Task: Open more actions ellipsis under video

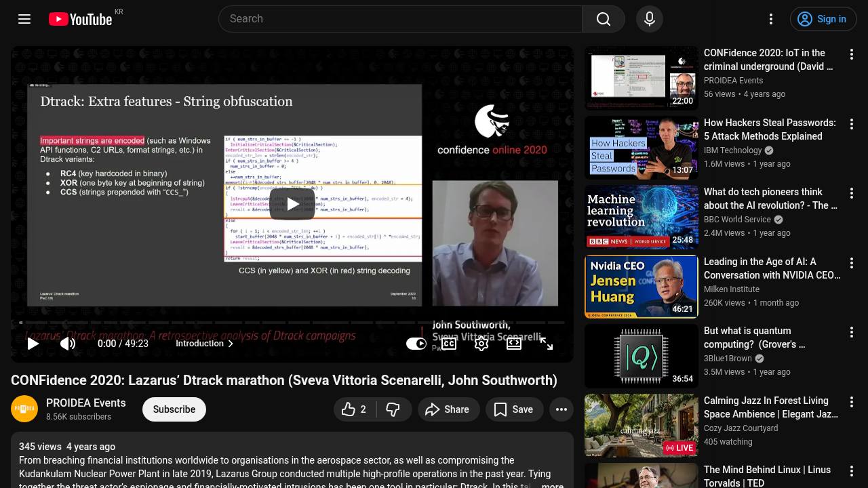Action: pyautogui.click(x=561, y=409)
